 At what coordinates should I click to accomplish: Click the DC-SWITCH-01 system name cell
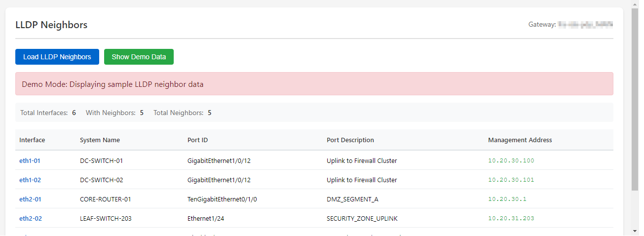pyautogui.click(x=101, y=160)
